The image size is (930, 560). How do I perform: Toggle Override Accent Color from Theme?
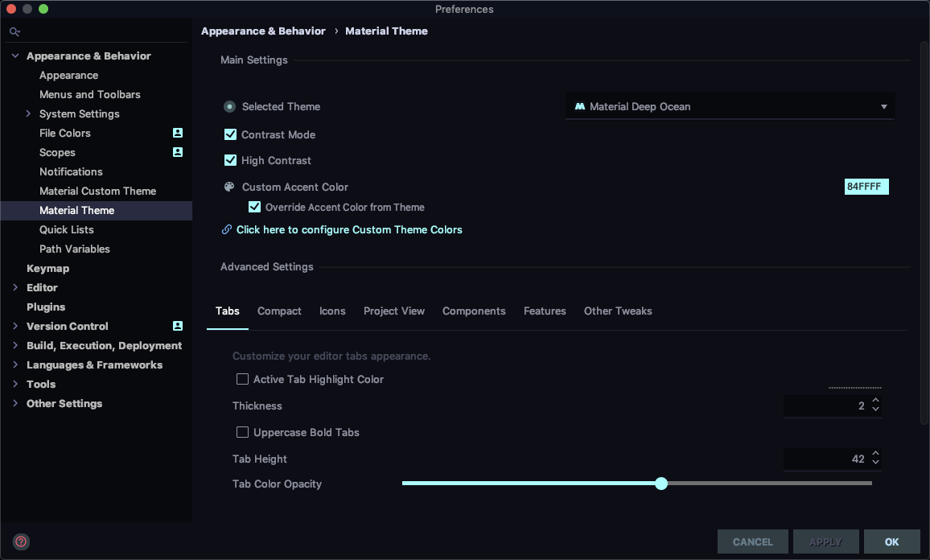point(254,207)
